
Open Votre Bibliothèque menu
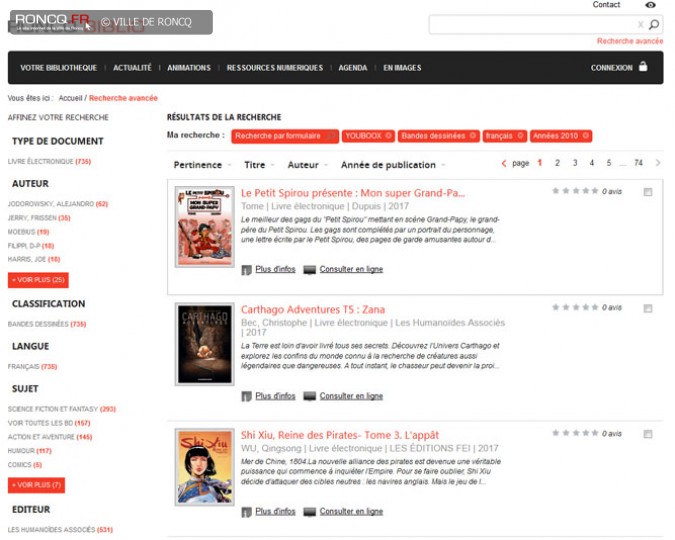click(x=59, y=68)
